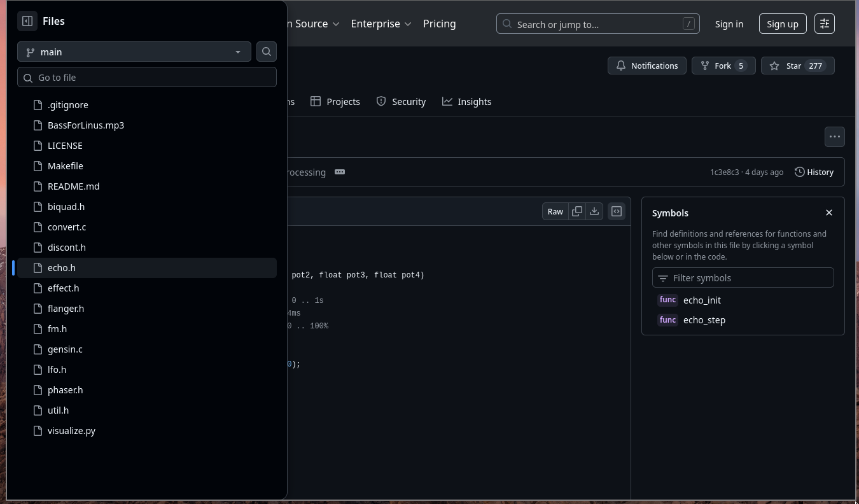Screen dimensions: 859x504
Task: Open commit 1c3e8c3
Action: point(725,172)
